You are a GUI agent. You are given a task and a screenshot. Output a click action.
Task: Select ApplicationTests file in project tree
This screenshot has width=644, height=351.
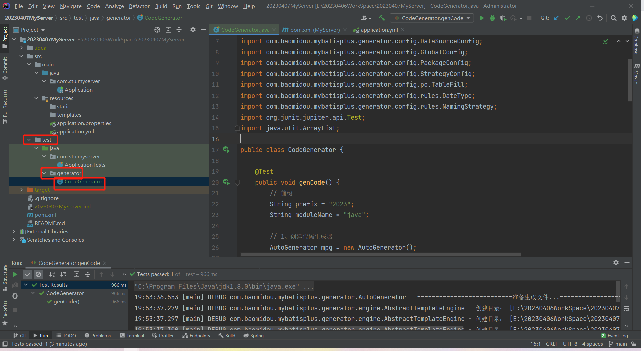click(x=85, y=165)
